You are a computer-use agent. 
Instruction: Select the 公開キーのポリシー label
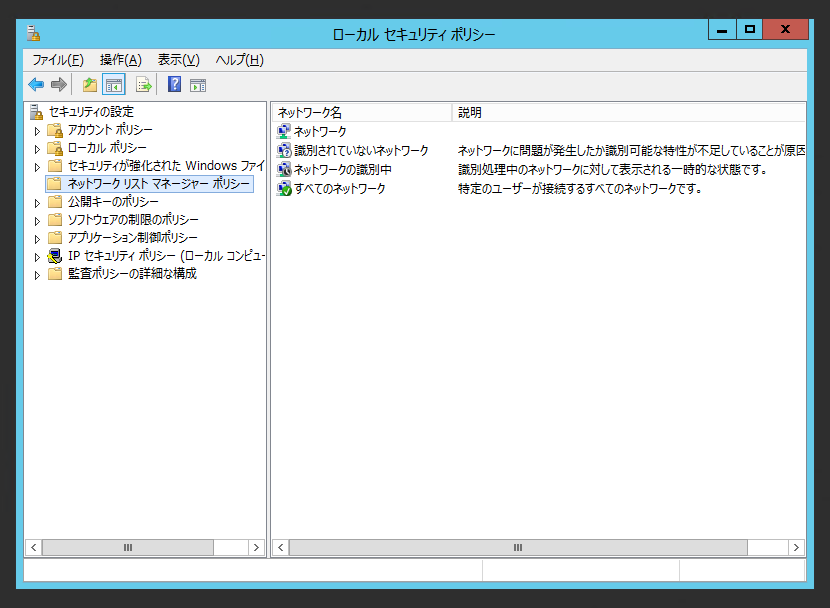[x=113, y=202]
